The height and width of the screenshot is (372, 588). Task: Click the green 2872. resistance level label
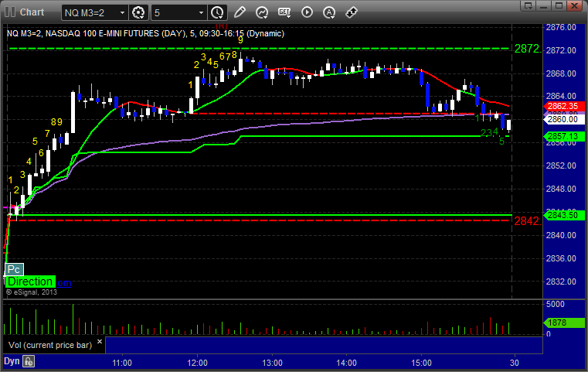[527, 49]
